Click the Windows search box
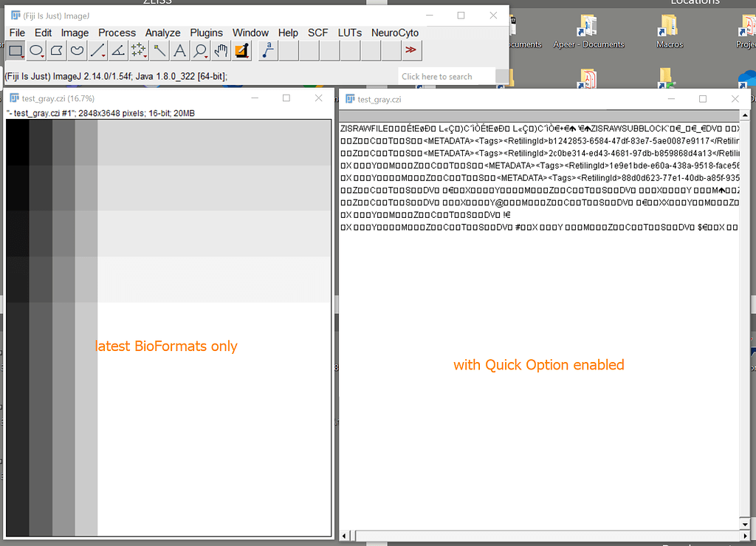Screen dimensions: 756x546 (x=443, y=75)
